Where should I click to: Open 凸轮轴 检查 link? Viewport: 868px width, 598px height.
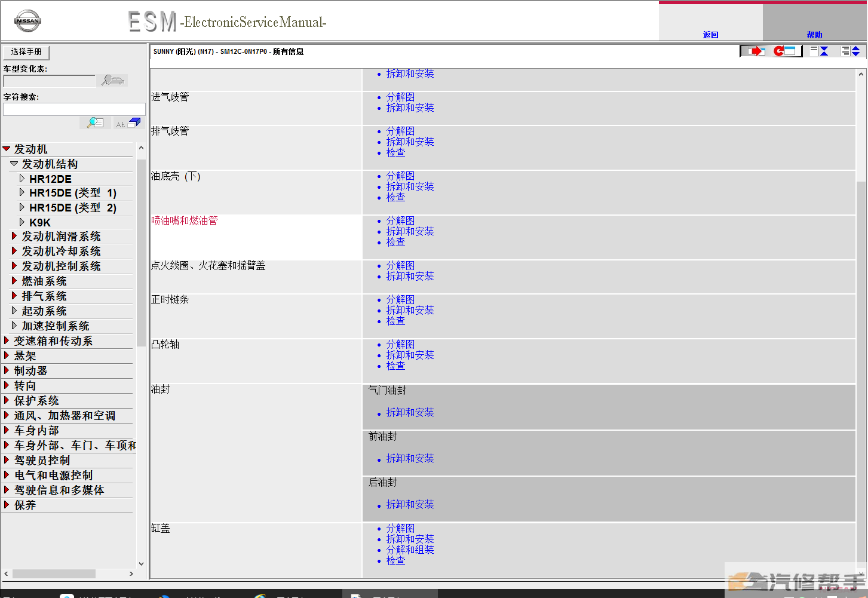pos(395,366)
